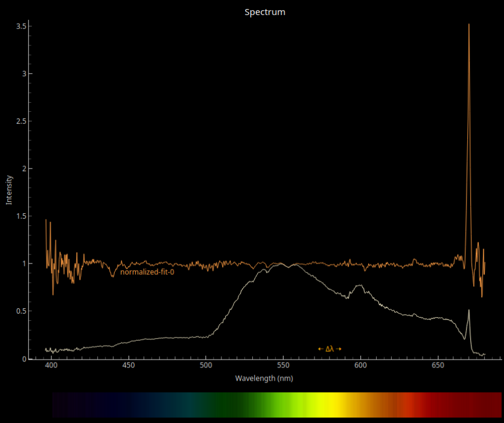Viewport: 504px width, 423px height.
Task: Click the 450 tick label on wavelength axis
Action: (x=129, y=366)
